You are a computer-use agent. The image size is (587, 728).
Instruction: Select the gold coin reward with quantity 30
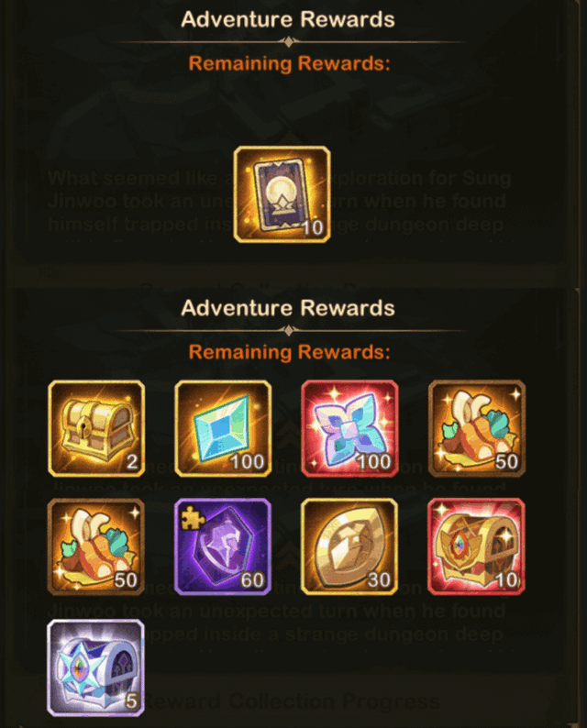349,546
